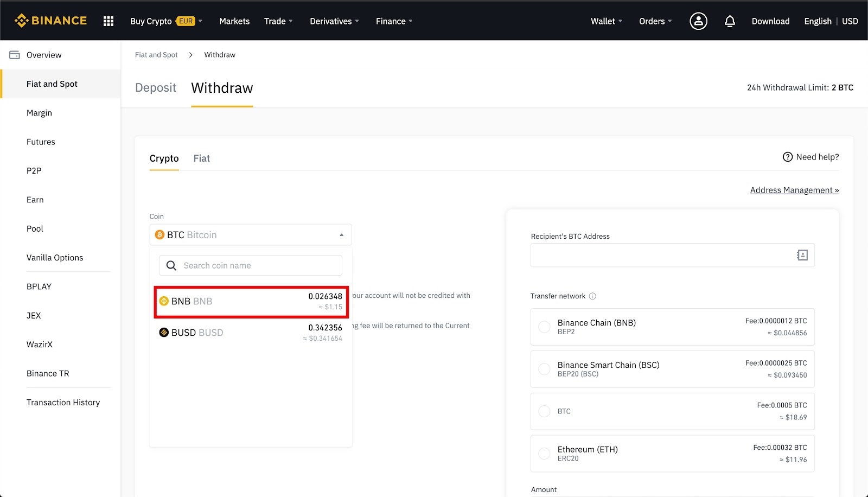
Task: Open Address Management link
Action: 794,190
